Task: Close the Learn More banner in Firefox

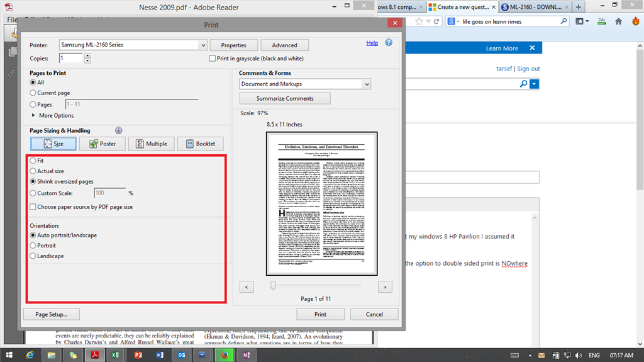Action: pyautogui.click(x=532, y=48)
